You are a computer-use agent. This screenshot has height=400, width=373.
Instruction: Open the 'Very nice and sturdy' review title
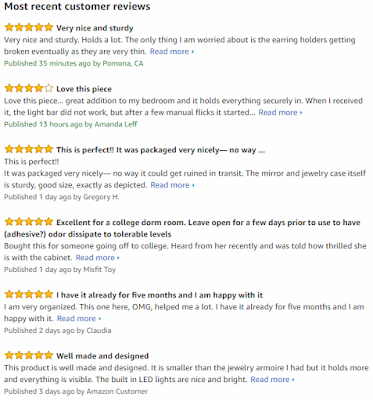point(95,28)
